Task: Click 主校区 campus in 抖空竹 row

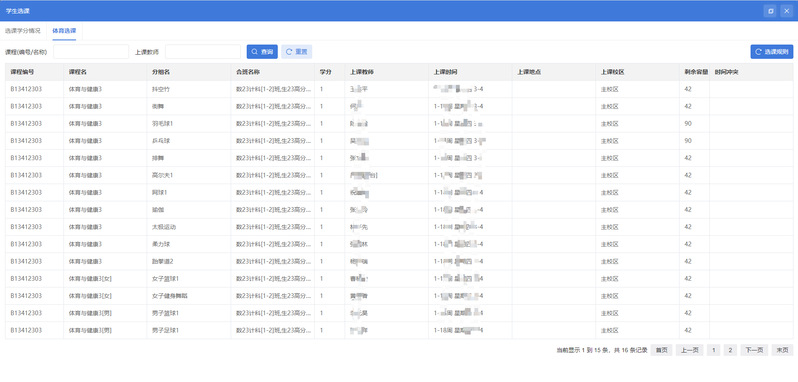Action: coord(609,89)
